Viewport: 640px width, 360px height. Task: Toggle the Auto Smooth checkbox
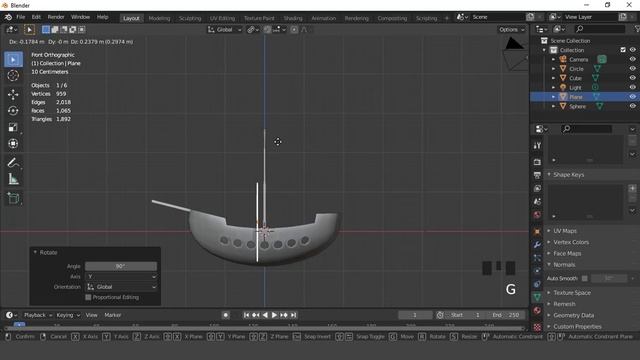tap(584, 278)
